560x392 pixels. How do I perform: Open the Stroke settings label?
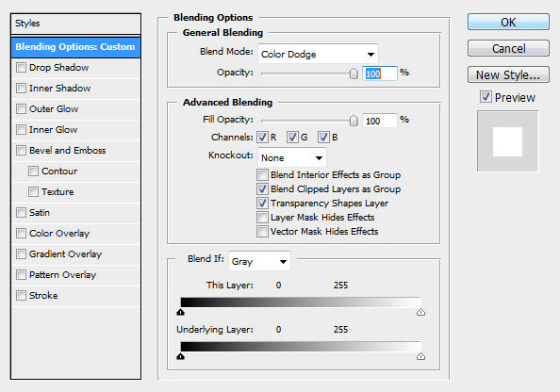(43, 295)
